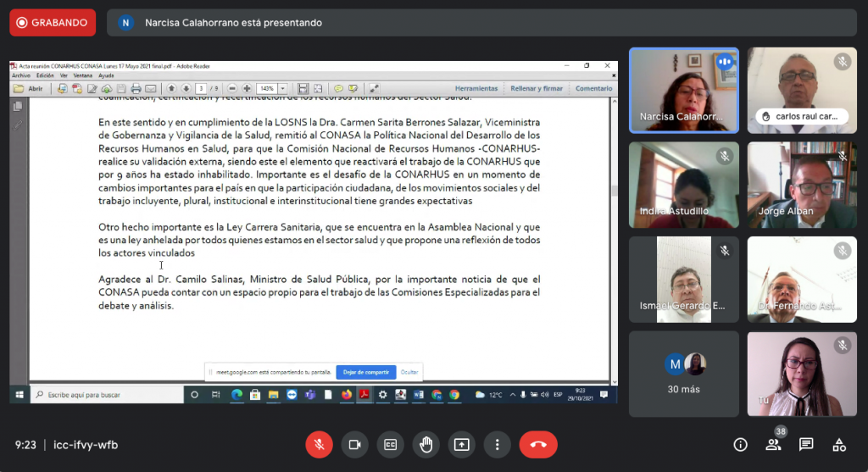Viewport: 868px width, 472px height.
Task: Turn on the camera in Meet
Action: tap(355, 444)
